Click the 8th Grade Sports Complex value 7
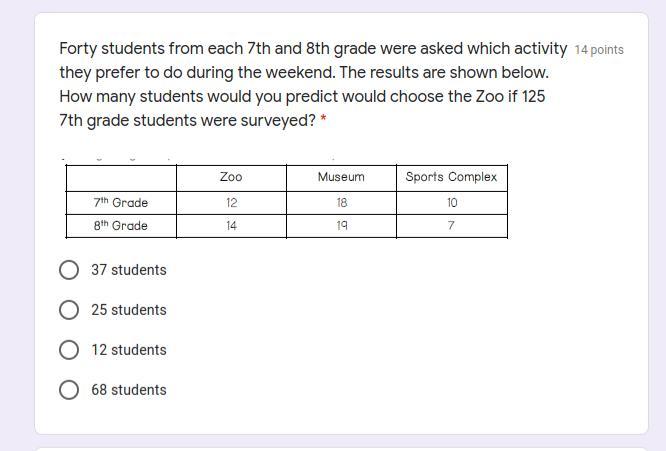The width and height of the screenshot is (666, 451). 451,226
